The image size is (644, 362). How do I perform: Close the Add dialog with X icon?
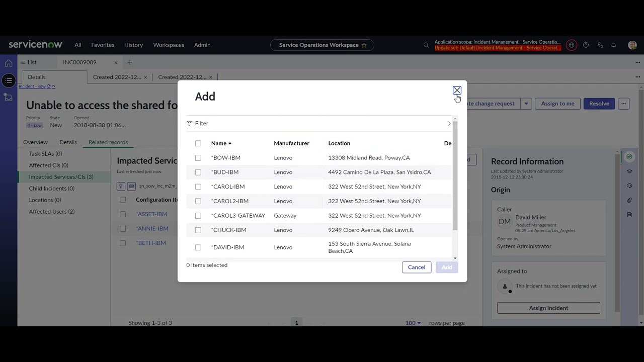[457, 90]
